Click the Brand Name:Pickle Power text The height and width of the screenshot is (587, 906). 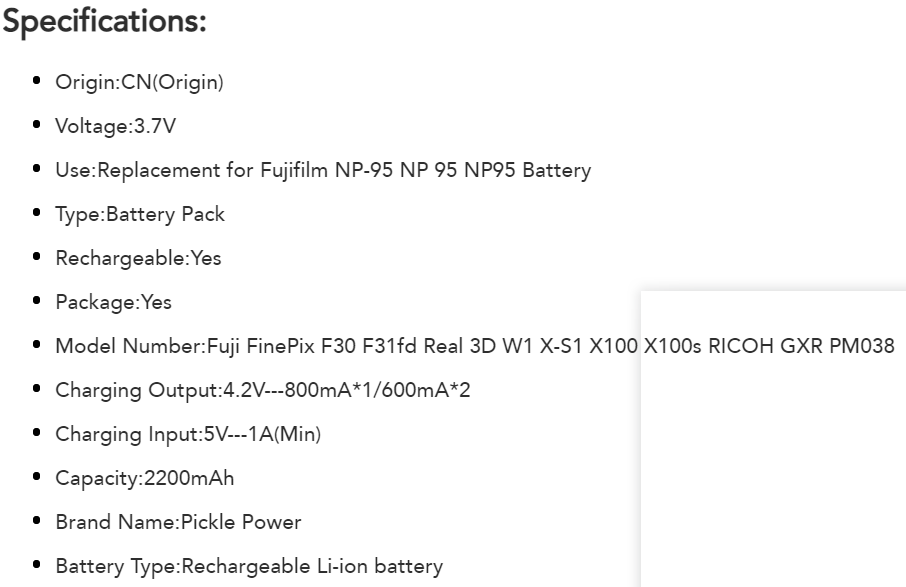[x=178, y=522]
